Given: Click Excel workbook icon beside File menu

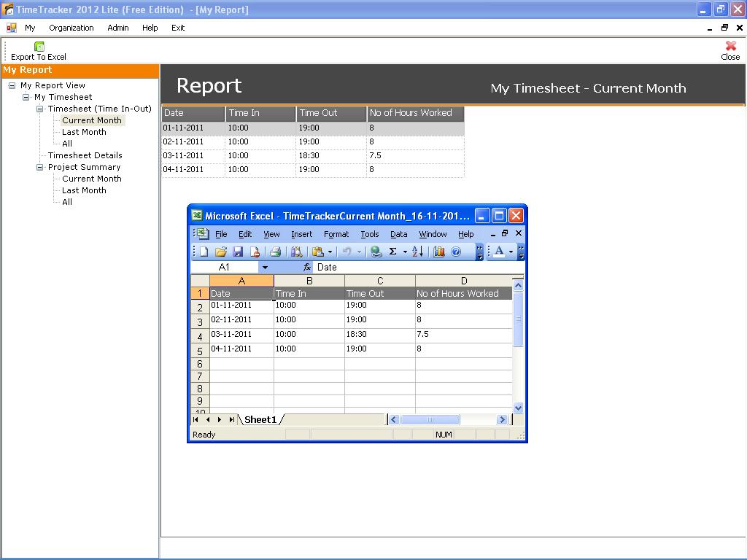Looking at the screenshot, I should point(203,233).
